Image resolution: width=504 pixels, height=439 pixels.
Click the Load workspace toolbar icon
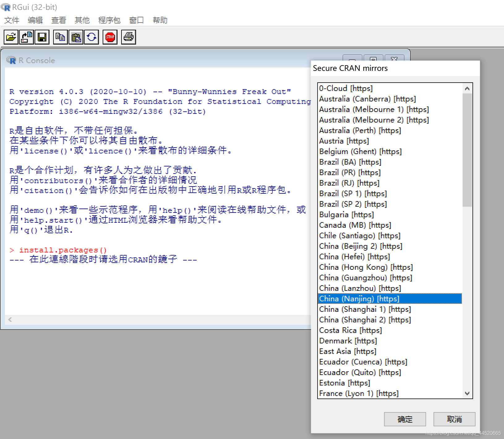pos(27,37)
